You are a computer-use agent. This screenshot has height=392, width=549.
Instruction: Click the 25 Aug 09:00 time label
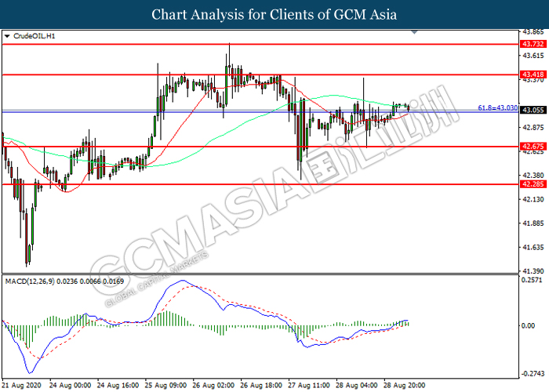[166, 386]
